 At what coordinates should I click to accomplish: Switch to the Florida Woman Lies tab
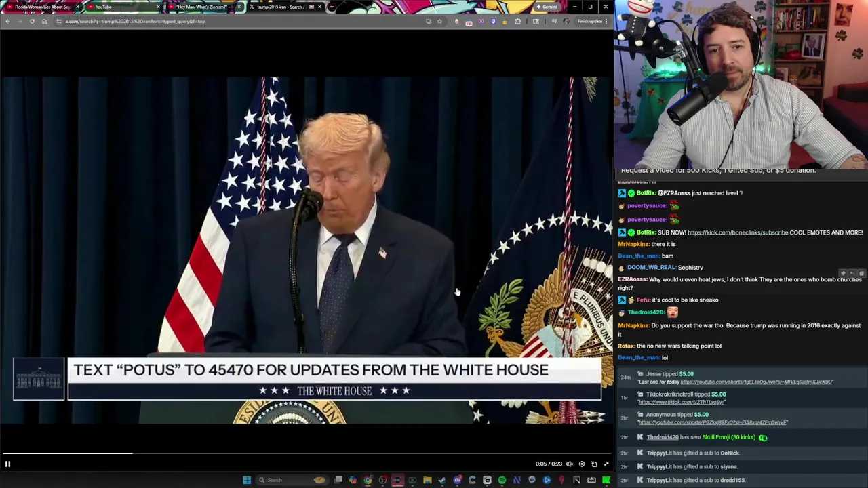pyautogui.click(x=42, y=7)
